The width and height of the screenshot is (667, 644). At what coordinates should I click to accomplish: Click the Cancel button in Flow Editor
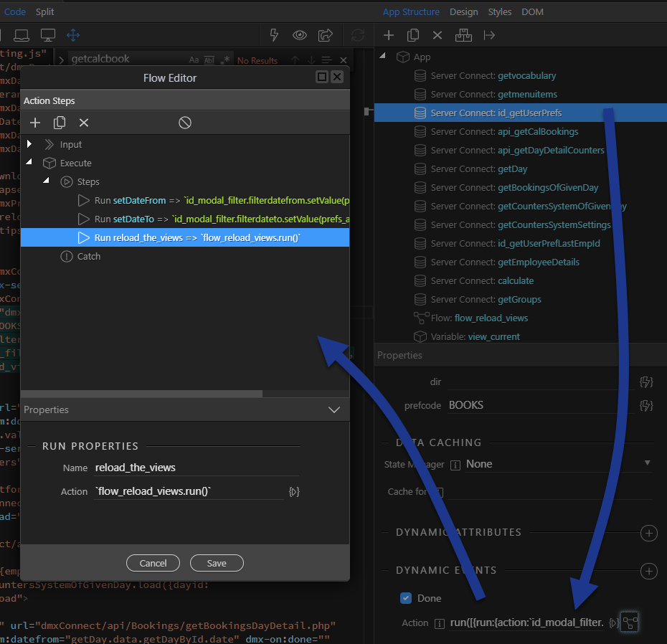coord(153,563)
